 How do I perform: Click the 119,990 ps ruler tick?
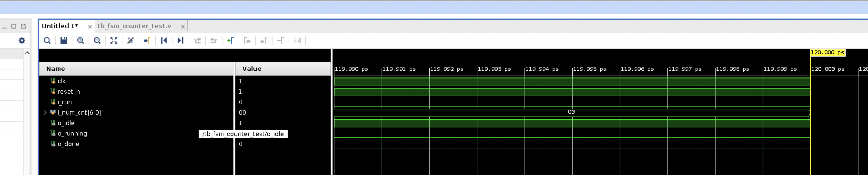(351, 69)
